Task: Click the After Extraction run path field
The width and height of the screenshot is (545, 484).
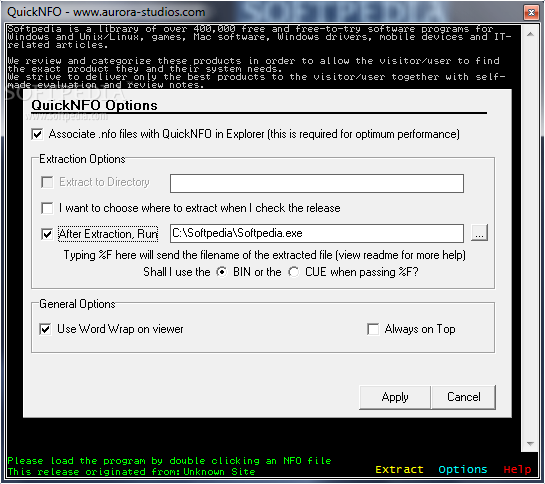Action: click(317, 233)
